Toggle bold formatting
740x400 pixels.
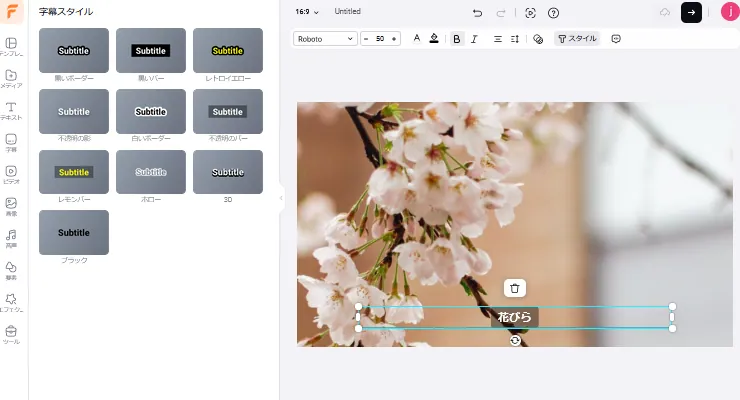pos(457,39)
